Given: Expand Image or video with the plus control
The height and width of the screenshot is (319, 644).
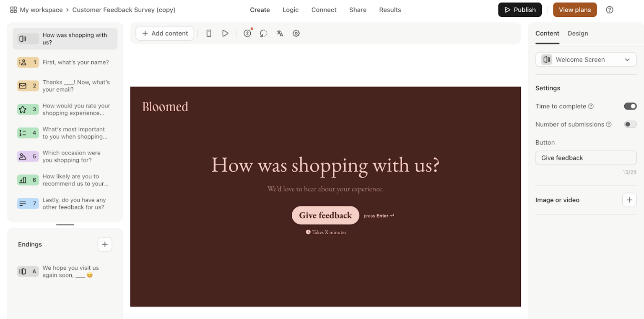Looking at the screenshot, I should pyautogui.click(x=629, y=200).
